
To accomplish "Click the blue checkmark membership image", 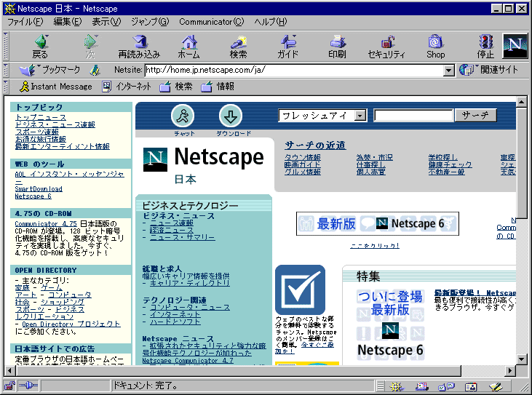I will pyautogui.click(x=301, y=290).
